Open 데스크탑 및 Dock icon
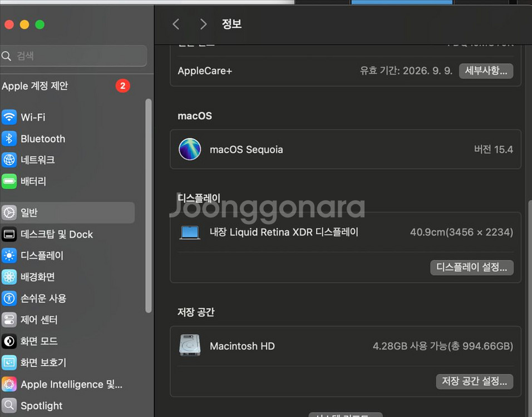The width and height of the screenshot is (532, 417). pos(9,234)
